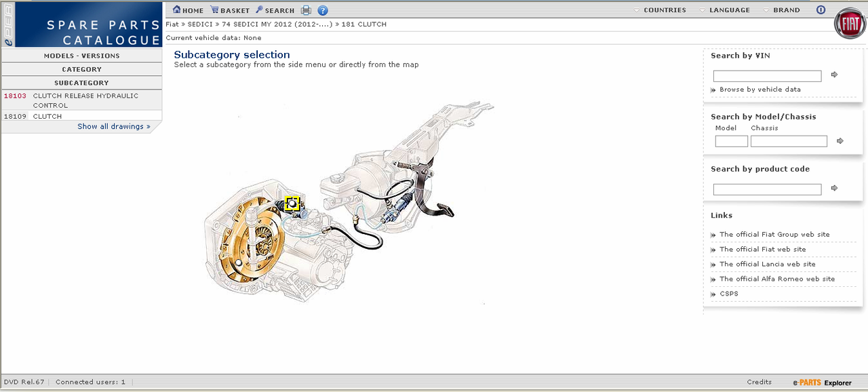Open the LANGUAGE dropdown
Viewport: 868px width, 392px height.
pyautogui.click(x=724, y=10)
